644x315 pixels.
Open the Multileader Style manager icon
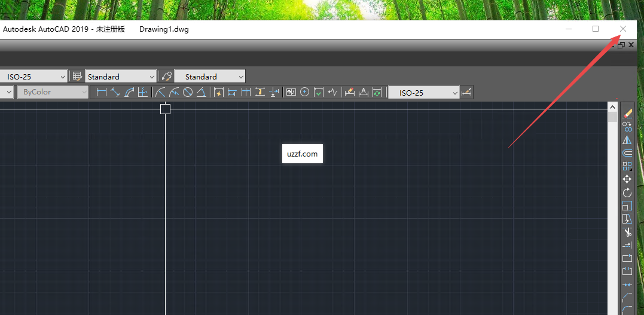click(166, 77)
